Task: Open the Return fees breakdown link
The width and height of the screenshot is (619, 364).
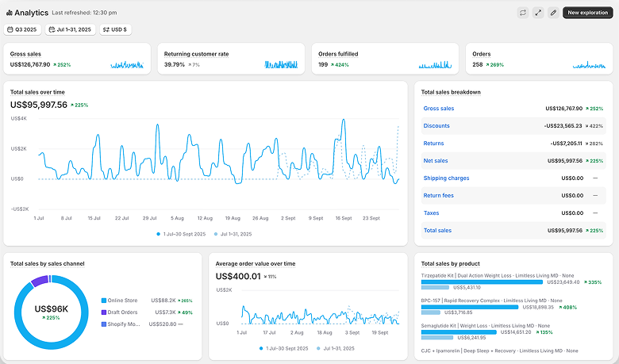Action: click(x=439, y=195)
